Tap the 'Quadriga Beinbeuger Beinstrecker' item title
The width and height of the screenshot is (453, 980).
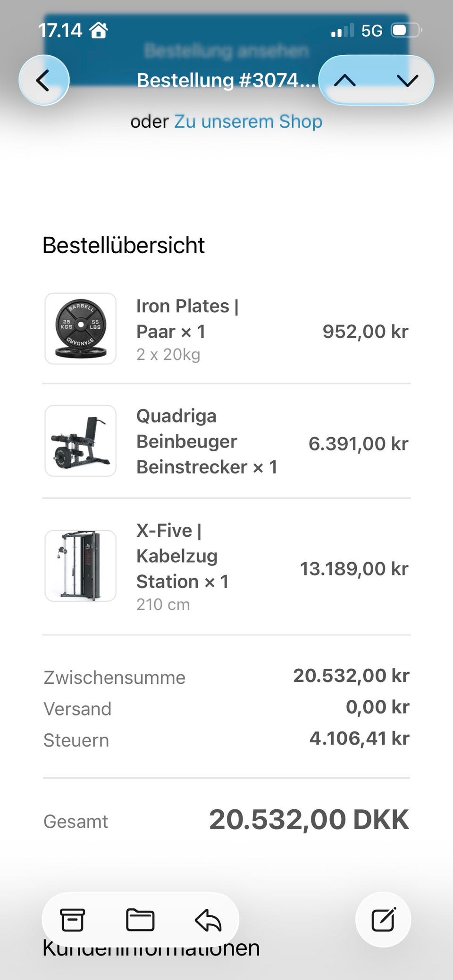[x=206, y=441]
